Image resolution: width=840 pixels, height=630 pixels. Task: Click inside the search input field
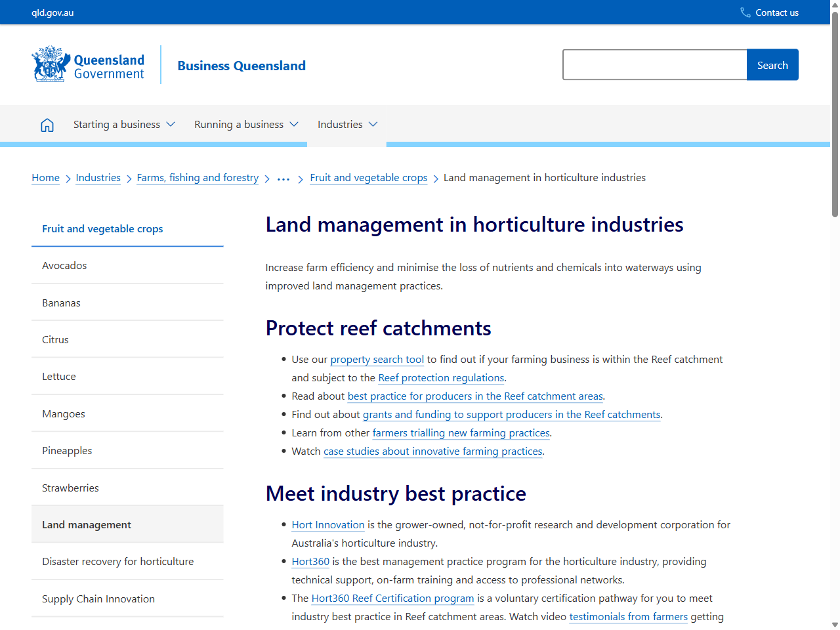[x=654, y=64]
